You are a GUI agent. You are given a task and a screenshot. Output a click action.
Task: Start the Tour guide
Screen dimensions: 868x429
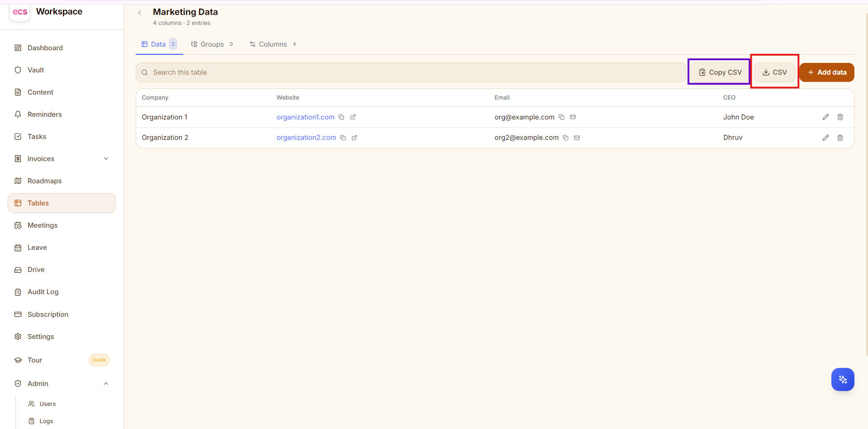62,360
